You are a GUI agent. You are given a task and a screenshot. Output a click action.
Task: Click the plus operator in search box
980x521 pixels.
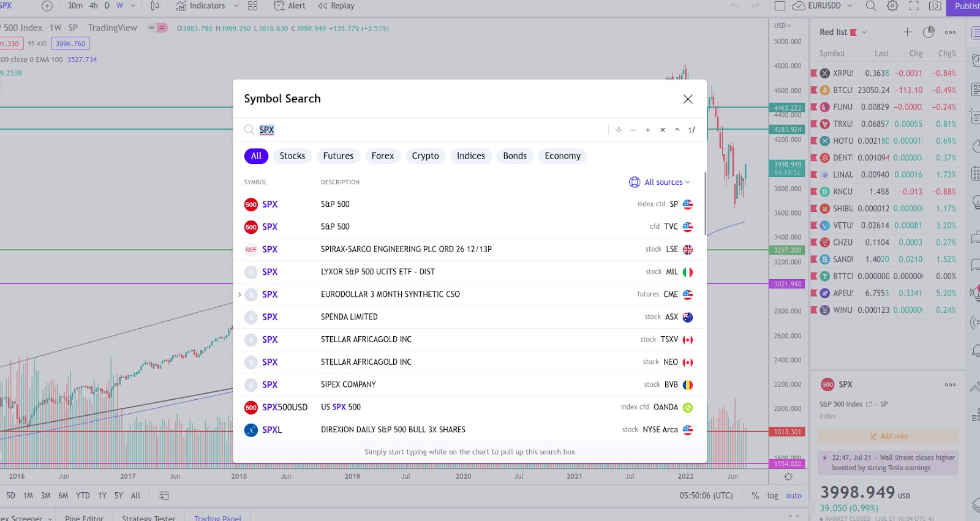647,130
